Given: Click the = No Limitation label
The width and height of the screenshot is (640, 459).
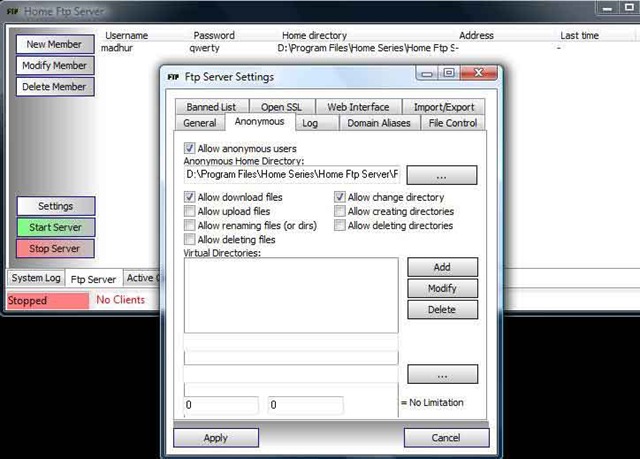Looking at the screenshot, I should [x=432, y=403].
